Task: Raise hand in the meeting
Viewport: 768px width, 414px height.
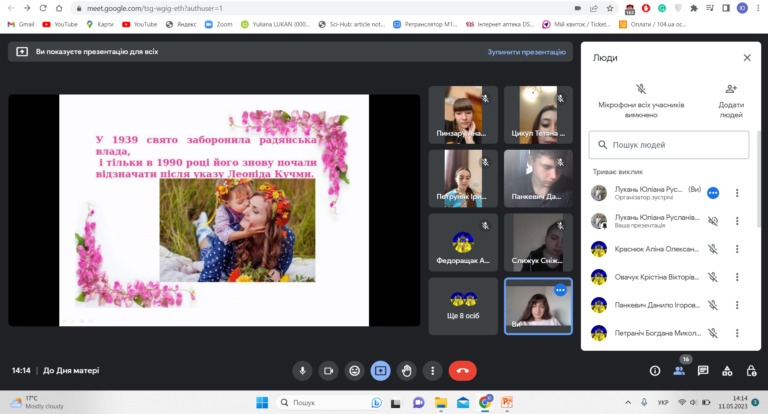Action: pyautogui.click(x=406, y=370)
